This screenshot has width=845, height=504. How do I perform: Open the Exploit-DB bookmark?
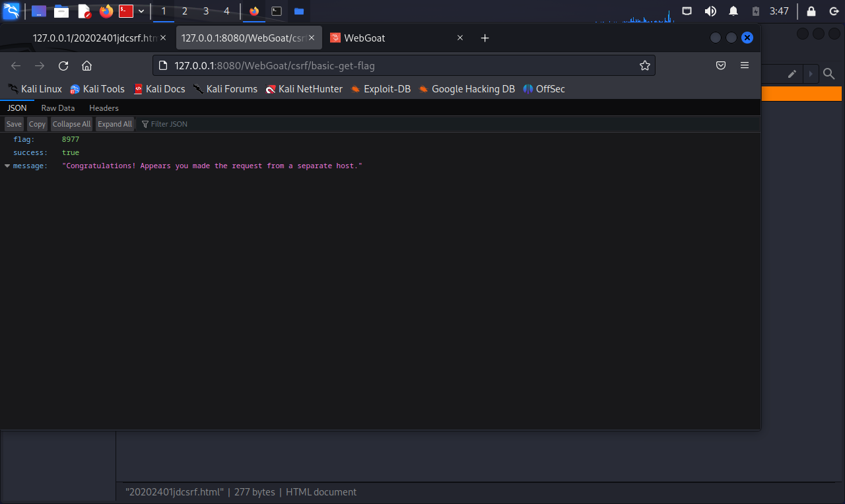click(x=380, y=89)
